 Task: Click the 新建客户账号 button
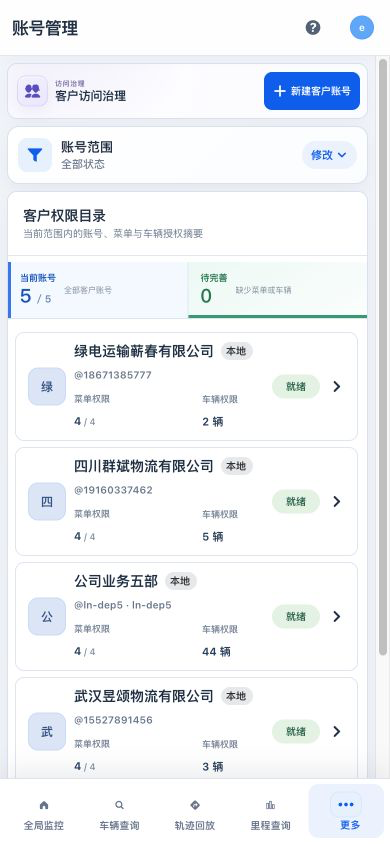(311, 91)
